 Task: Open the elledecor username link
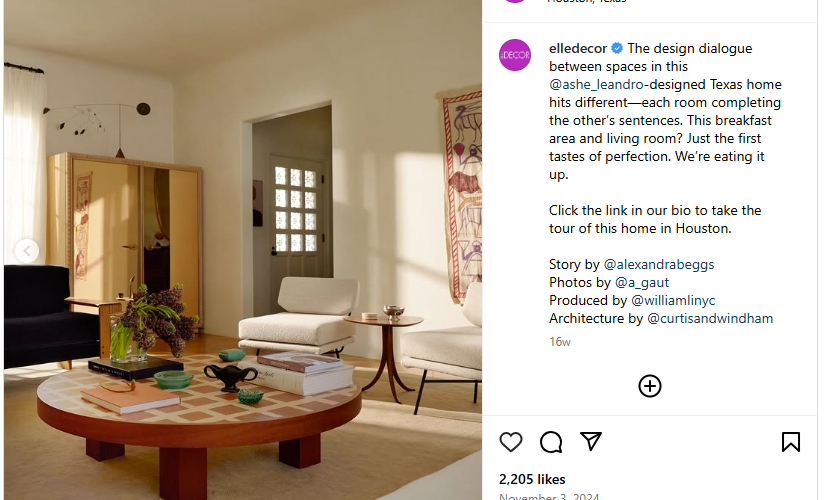click(x=578, y=48)
